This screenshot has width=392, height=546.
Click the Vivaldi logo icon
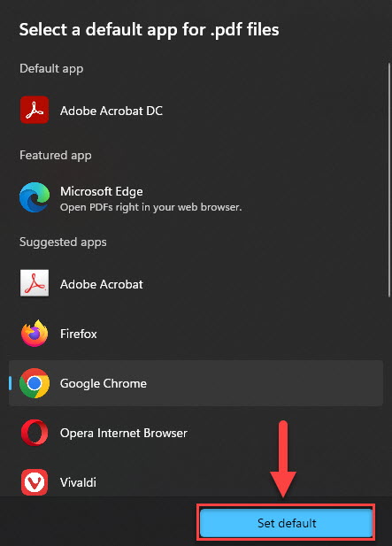coord(35,482)
